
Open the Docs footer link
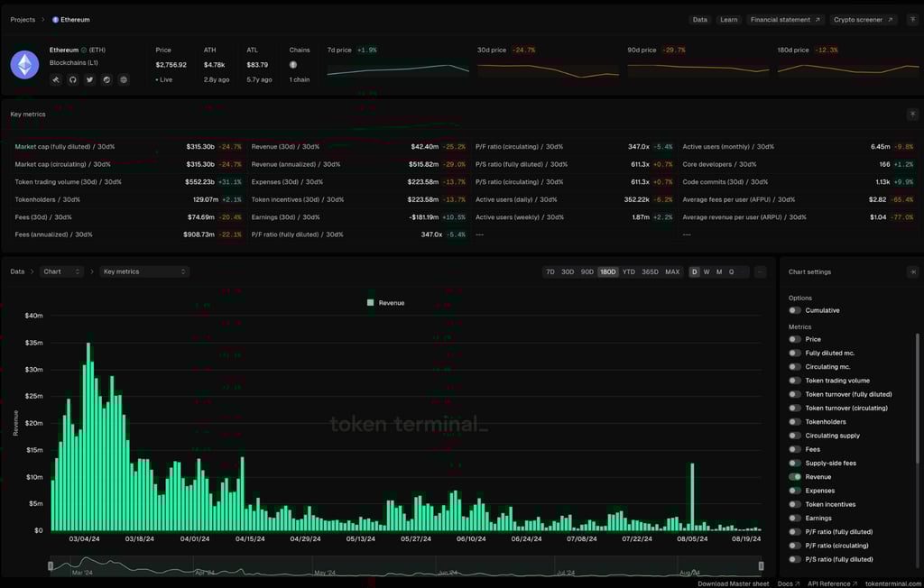(x=789, y=583)
